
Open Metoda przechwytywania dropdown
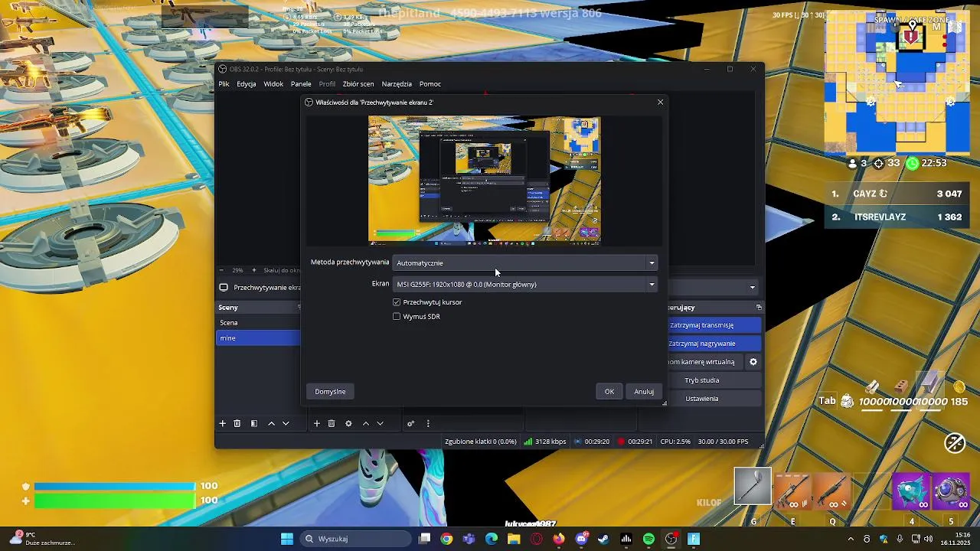pos(525,263)
